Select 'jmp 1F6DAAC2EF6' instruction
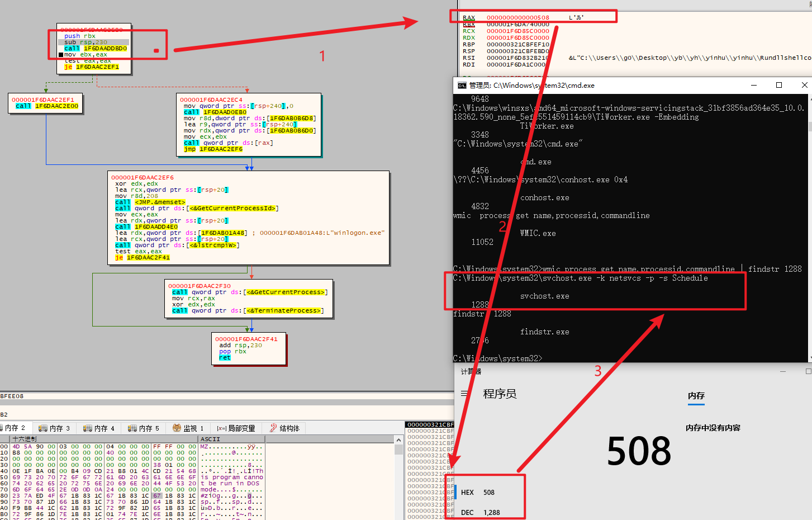The height and width of the screenshot is (520, 812). [213, 149]
